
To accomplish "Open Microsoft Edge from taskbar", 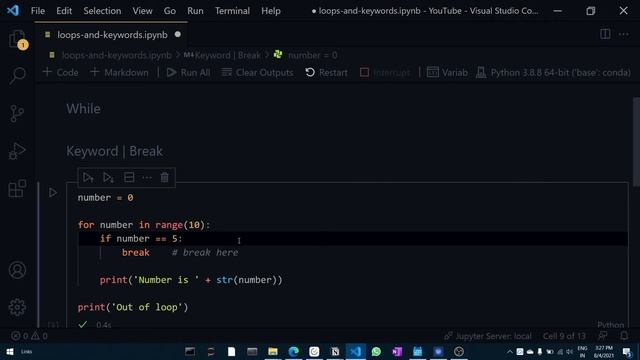I will coord(293,351).
